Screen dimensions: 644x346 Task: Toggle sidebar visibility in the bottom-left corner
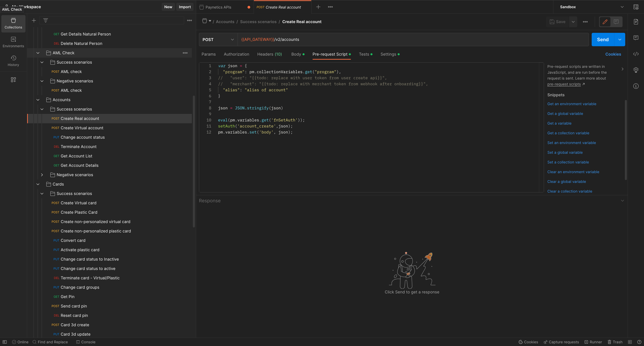[x=5, y=342]
